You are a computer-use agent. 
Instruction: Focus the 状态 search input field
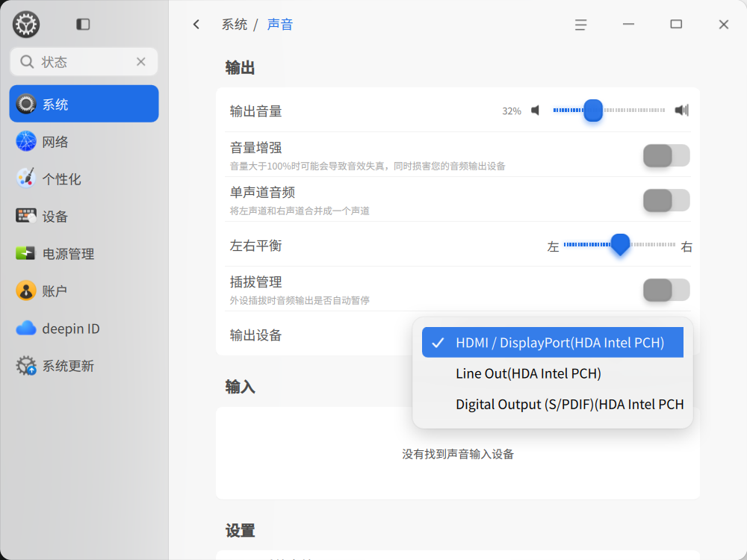tap(84, 61)
